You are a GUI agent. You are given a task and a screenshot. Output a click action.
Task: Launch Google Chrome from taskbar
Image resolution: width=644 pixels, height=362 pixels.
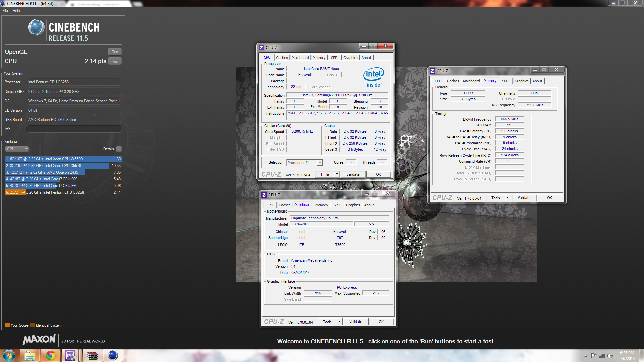click(x=50, y=355)
